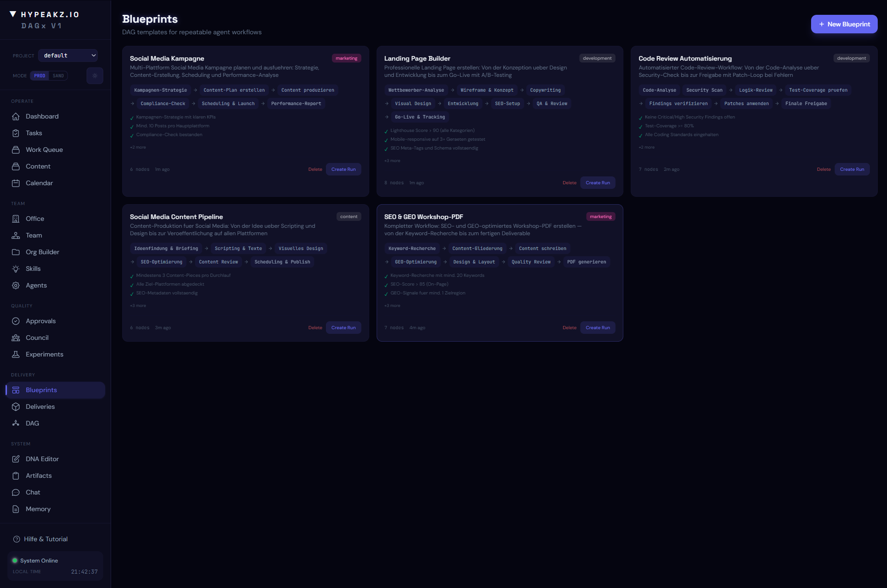Enable PROD mode

point(40,75)
